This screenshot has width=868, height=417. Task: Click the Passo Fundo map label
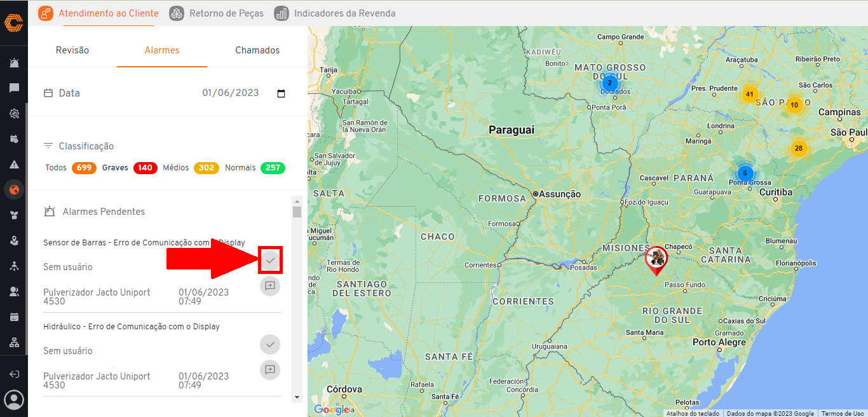685,285
